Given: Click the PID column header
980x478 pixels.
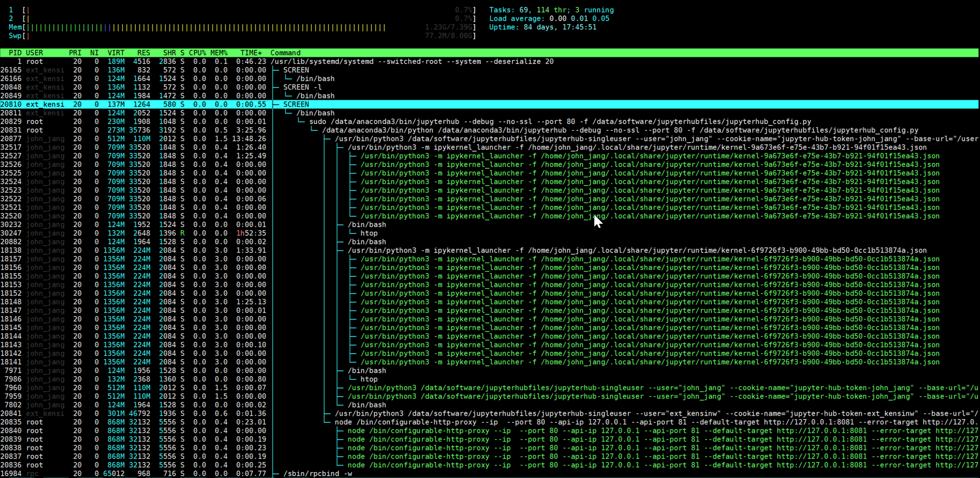Looking at the screenshot, I should click(x=15, y=53).
